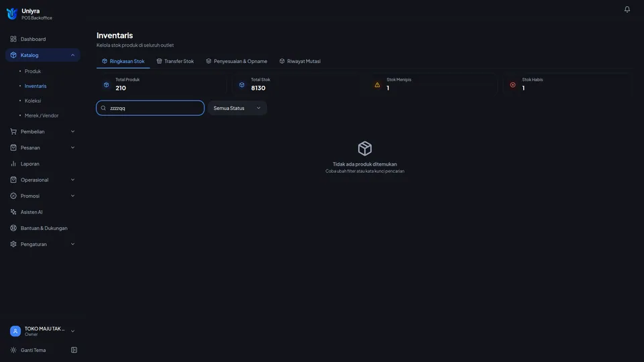
Task: Expand the Promosi menu chevron
Action: (x=72, y=196)
